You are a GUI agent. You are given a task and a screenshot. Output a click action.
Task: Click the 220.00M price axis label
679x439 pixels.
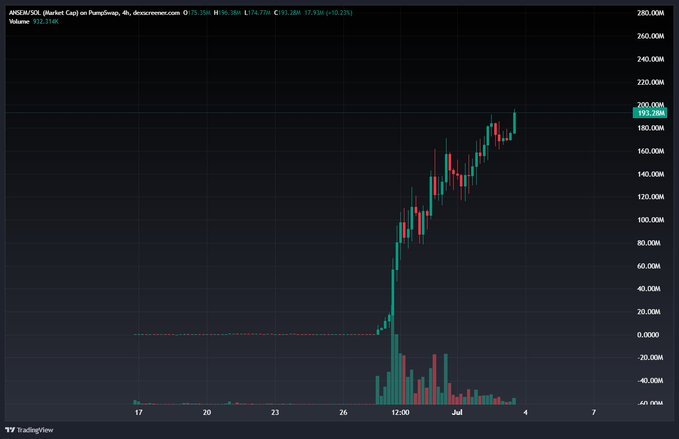pos(650,82)
